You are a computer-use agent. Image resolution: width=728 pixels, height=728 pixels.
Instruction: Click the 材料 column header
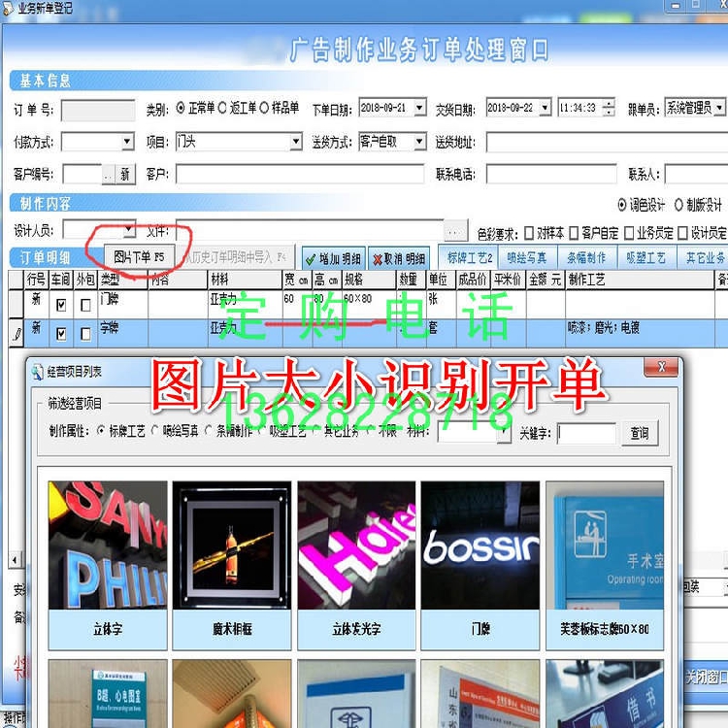(x=245, y=280)
